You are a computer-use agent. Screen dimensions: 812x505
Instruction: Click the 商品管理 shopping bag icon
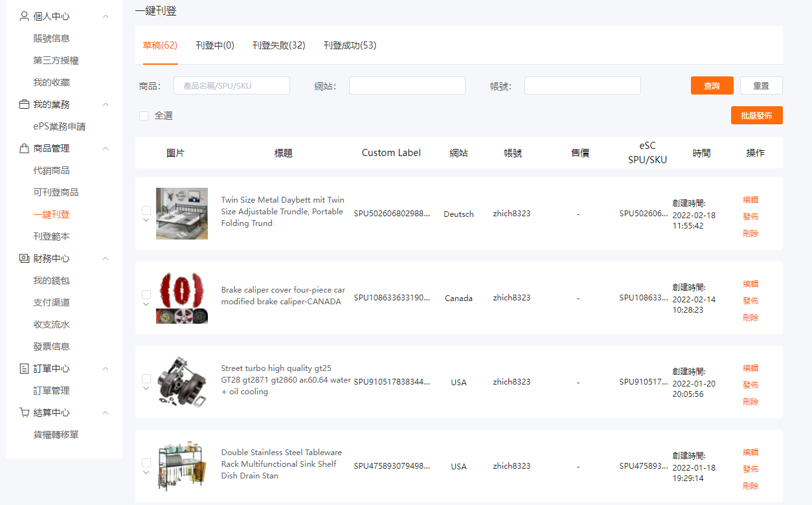(x=25, y=148)
